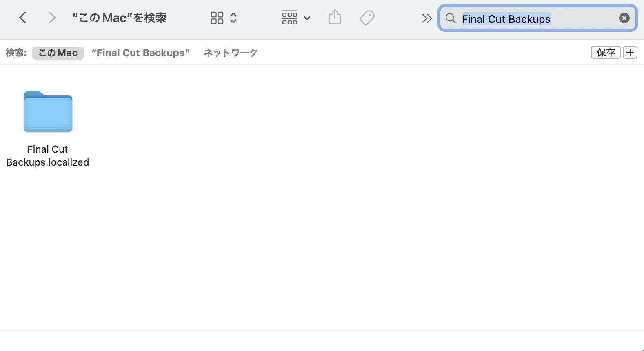
Task: Click the Final Cut Backups.localized folder name
Action: point(48,156)
